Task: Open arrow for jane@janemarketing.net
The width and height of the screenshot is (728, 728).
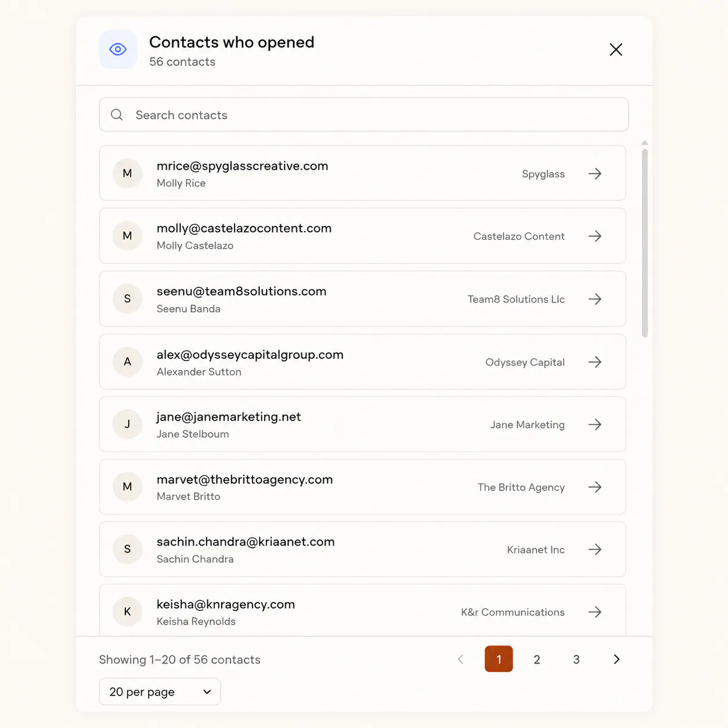Action: pos(595,424)
